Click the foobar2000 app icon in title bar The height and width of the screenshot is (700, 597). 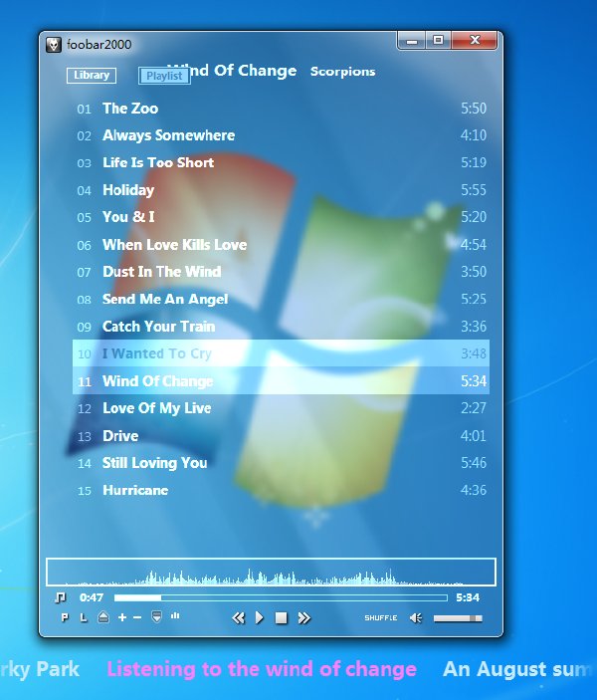point(54,44)
